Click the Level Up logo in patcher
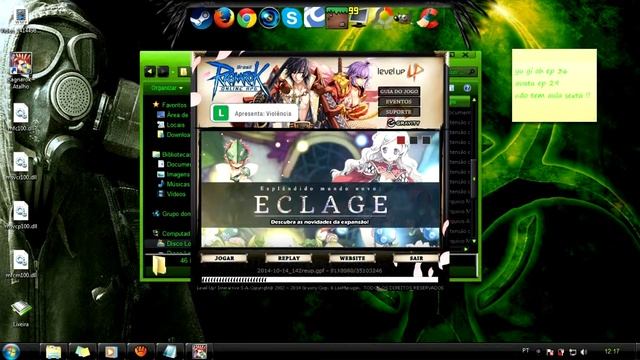The width and height of the screenshot is (640, 360). [x=400, y=72]
